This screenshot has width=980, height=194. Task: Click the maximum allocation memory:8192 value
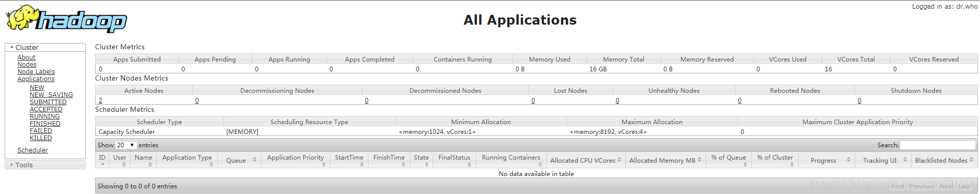coord(608,132)
